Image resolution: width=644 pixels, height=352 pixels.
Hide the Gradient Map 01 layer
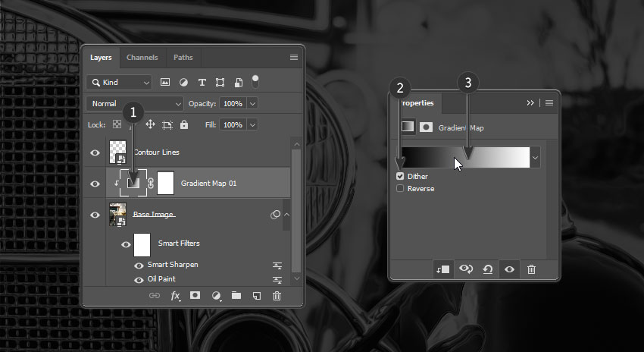coord(95,184)
